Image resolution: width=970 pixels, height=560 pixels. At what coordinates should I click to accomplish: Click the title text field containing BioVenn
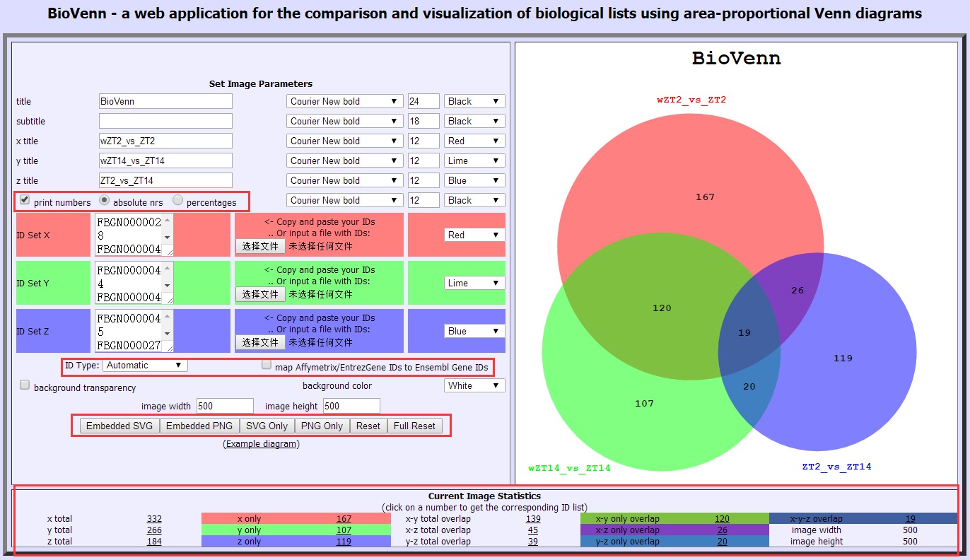click(x=165, y=101)
